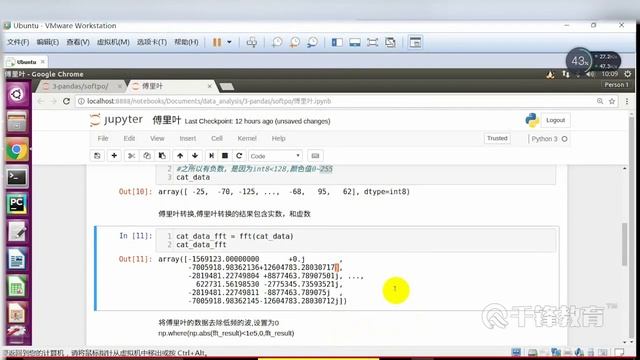Open the Jupyter View menu

coord(157,138)
